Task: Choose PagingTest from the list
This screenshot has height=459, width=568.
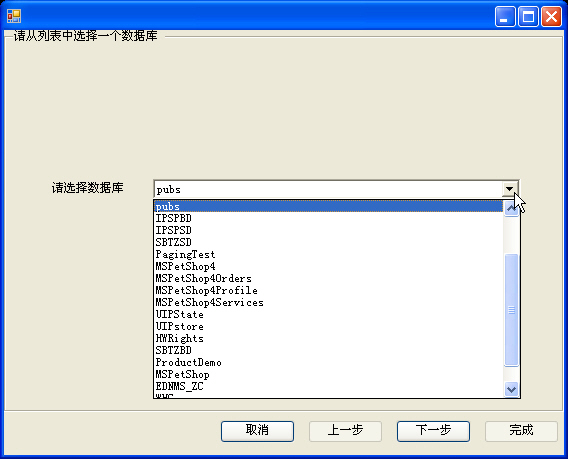Action: tap(329, 254)
